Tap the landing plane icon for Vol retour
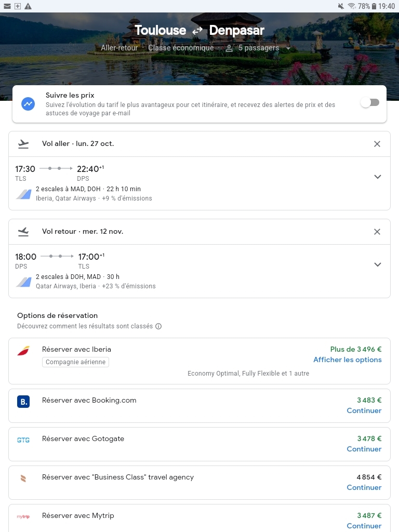The height and width of the screenshot is (532, 399). pyautogui.click(x=23, y=232)
